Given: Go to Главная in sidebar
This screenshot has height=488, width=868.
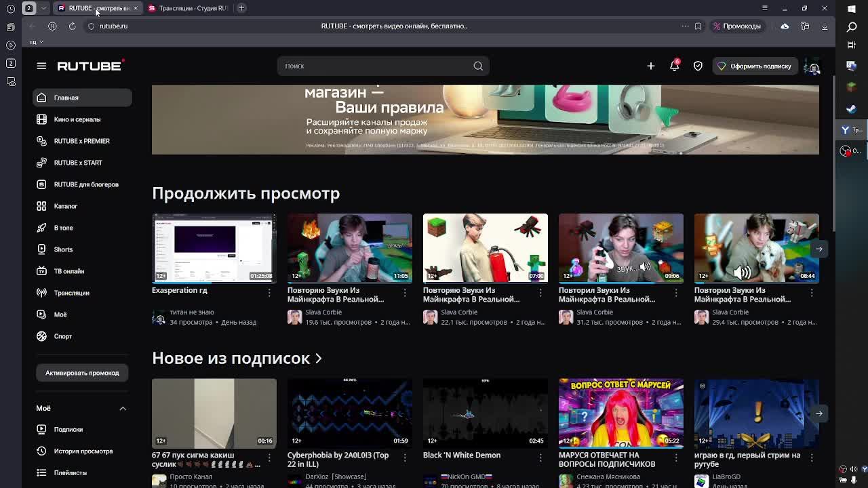Looking at the screenshot, I should click(82, 98).
